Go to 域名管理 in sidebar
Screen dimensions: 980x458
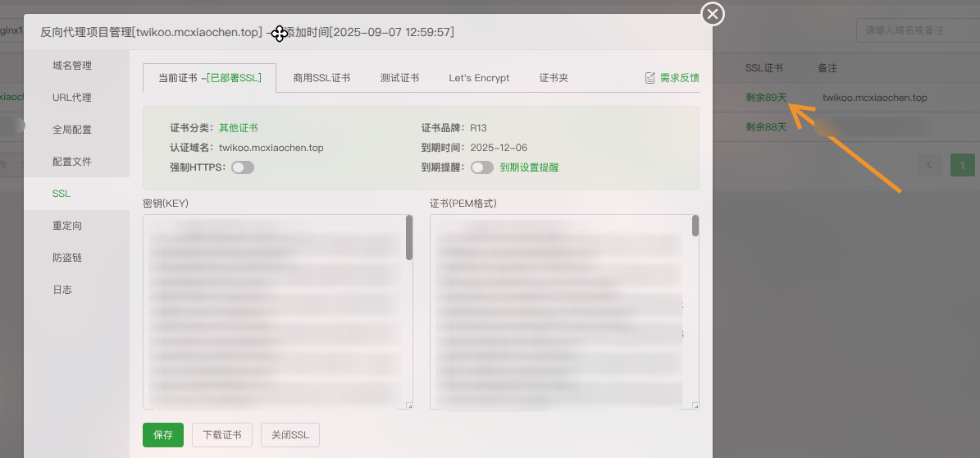point(72,66)
